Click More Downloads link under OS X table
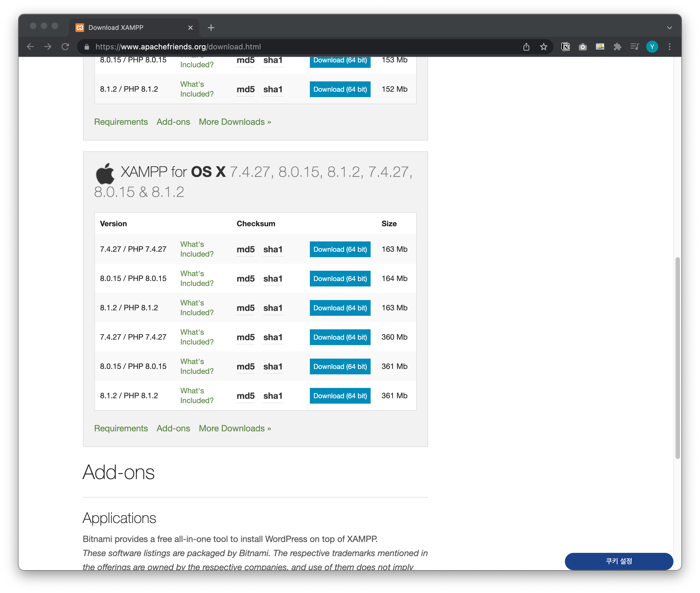The width and height of the screenshot is (700, 593). [235, 428]
